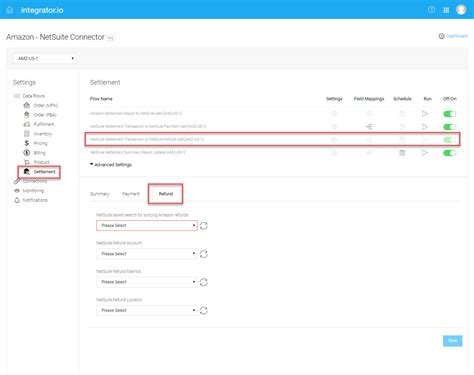
Task: Click the Settlement Summary Report Update flow name
Action: (138, 152)
